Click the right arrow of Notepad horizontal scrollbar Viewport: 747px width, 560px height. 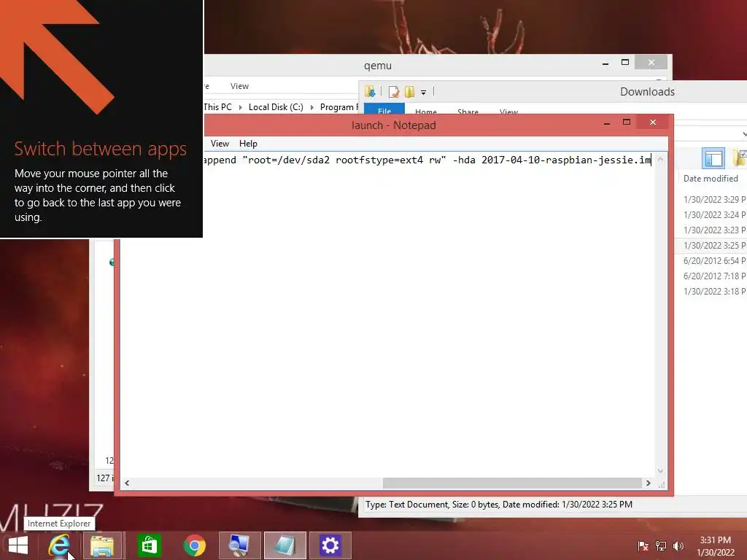tap(649, 483)
